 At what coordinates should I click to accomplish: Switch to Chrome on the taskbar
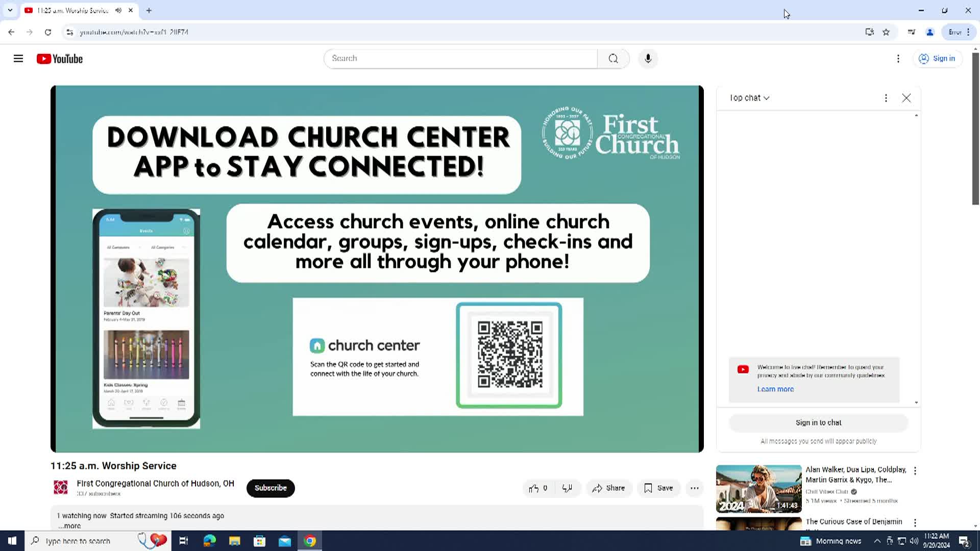click(310, 541)
